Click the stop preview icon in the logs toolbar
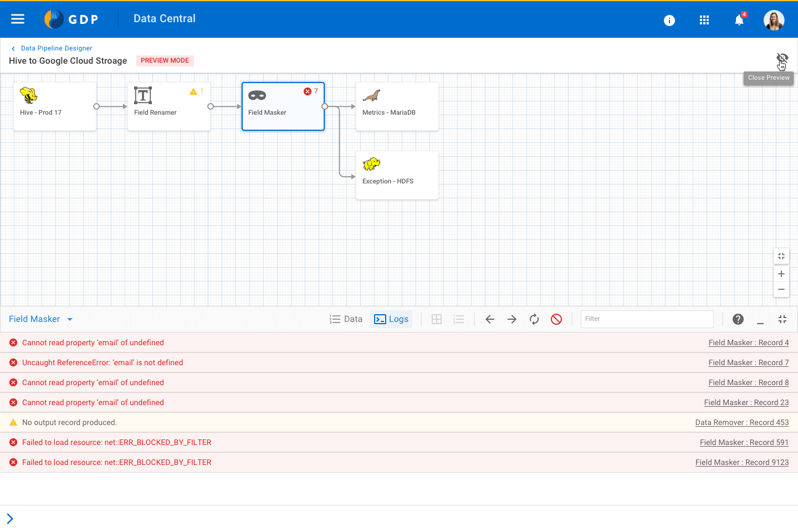The width and height of the screenshot is (798, 532). 556,319
